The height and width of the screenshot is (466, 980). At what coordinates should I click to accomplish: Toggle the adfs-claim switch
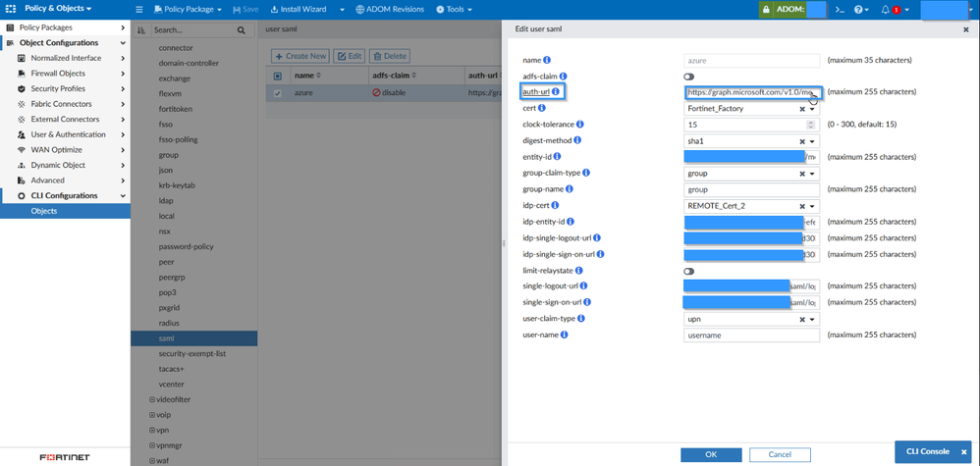coord(688,77)
